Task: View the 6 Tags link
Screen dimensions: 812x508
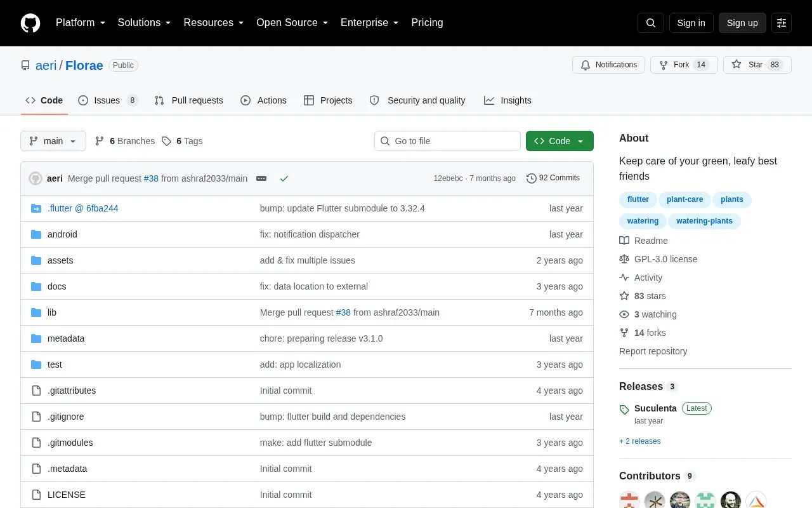Action: tap(182, 141)
